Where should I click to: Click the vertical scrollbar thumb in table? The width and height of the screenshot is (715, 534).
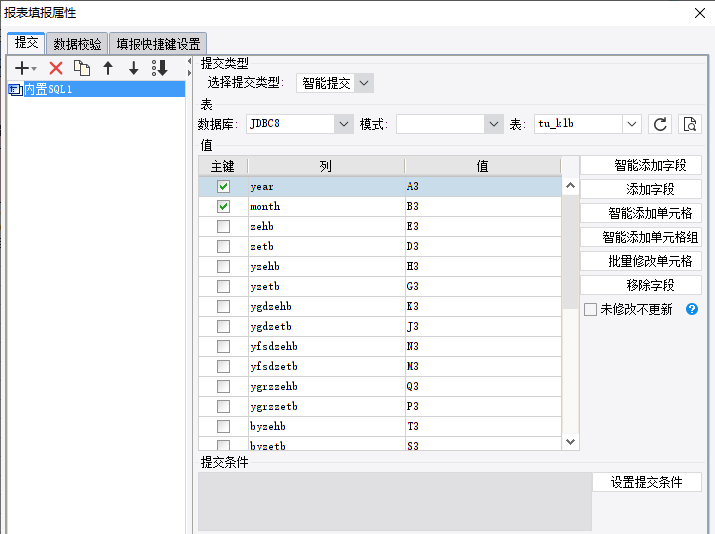570,251
